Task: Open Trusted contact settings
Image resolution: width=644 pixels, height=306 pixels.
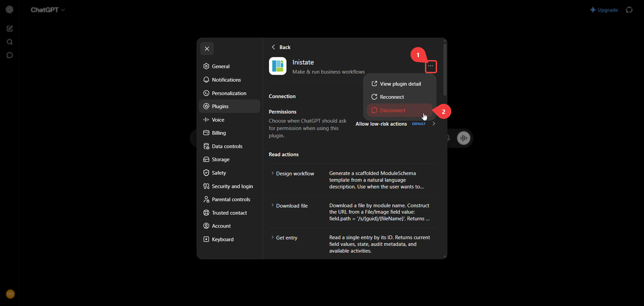Action: click(x=229, y=213)
